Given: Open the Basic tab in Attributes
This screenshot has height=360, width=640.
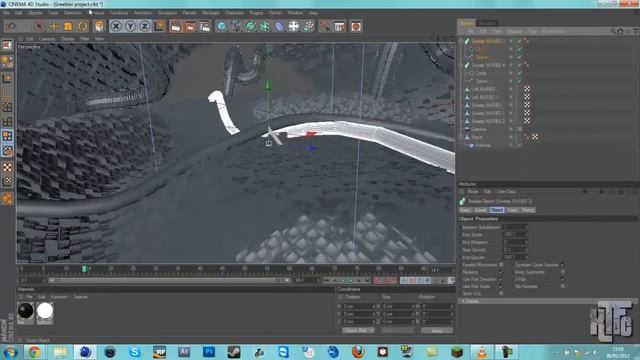Looking at the screenshot, I should [x=465, y=210].
